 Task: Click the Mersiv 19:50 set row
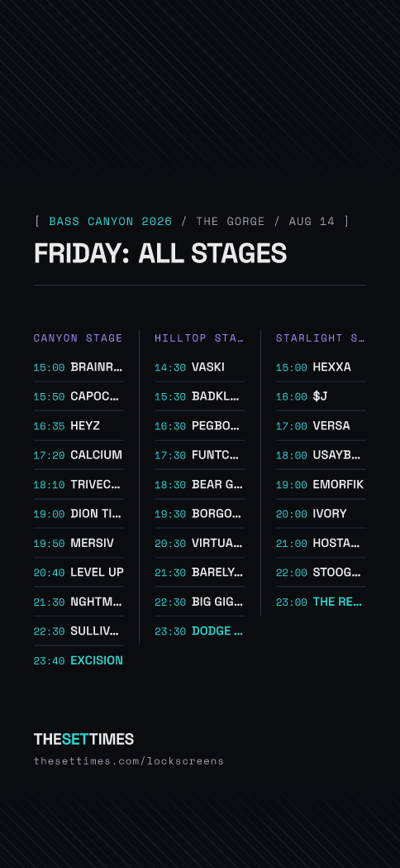click(79, 543)
